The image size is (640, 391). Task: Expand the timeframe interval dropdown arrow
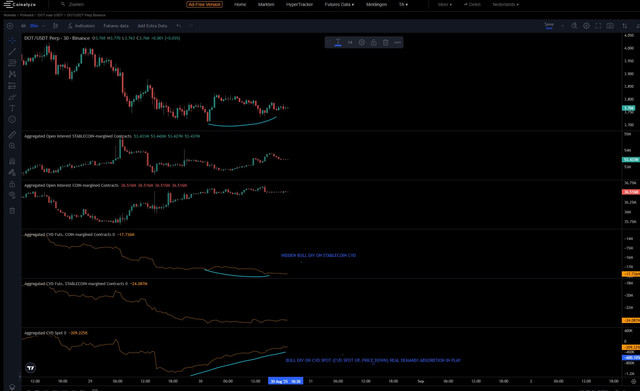point(44,26)
